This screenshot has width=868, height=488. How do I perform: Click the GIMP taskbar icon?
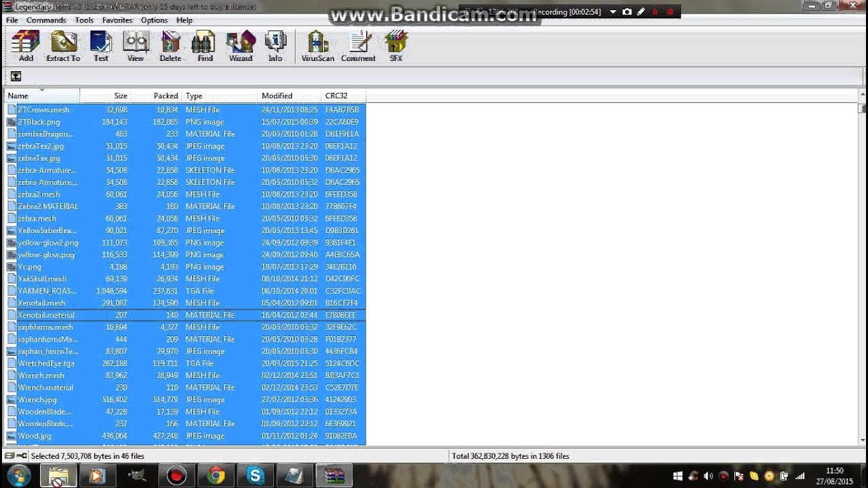coord(138,476)
